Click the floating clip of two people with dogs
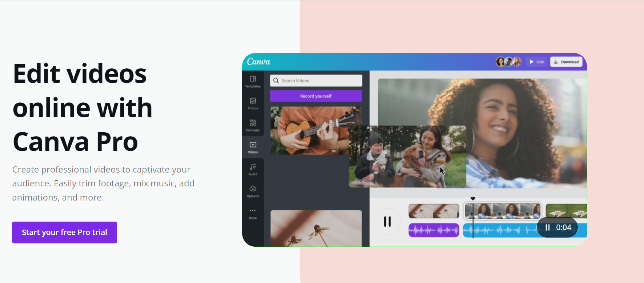Screen dimensions: 644x283 tap(408, 157)
